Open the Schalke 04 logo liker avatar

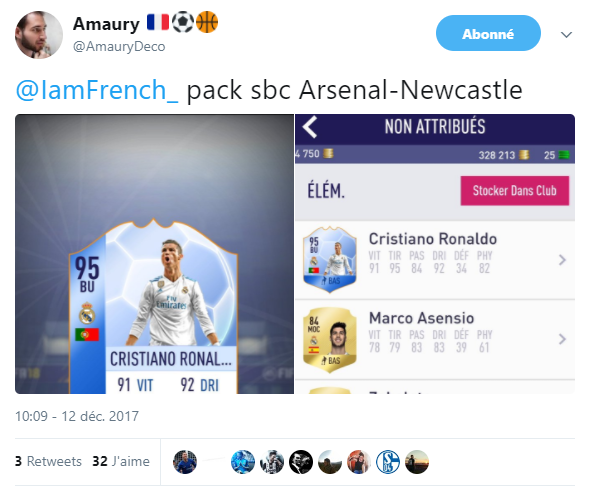(x=388, y=462)
